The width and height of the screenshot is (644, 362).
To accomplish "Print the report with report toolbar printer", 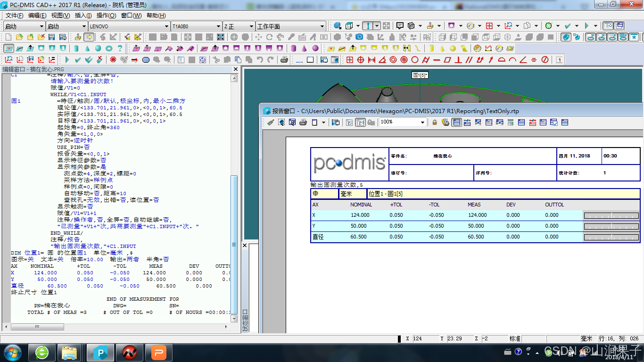I will coord(303,122).
